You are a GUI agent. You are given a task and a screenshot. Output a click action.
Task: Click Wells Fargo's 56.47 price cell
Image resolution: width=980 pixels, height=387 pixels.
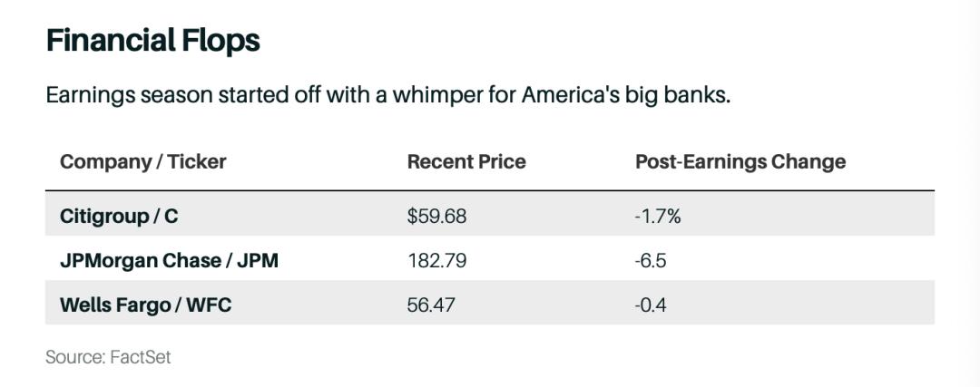431,305
